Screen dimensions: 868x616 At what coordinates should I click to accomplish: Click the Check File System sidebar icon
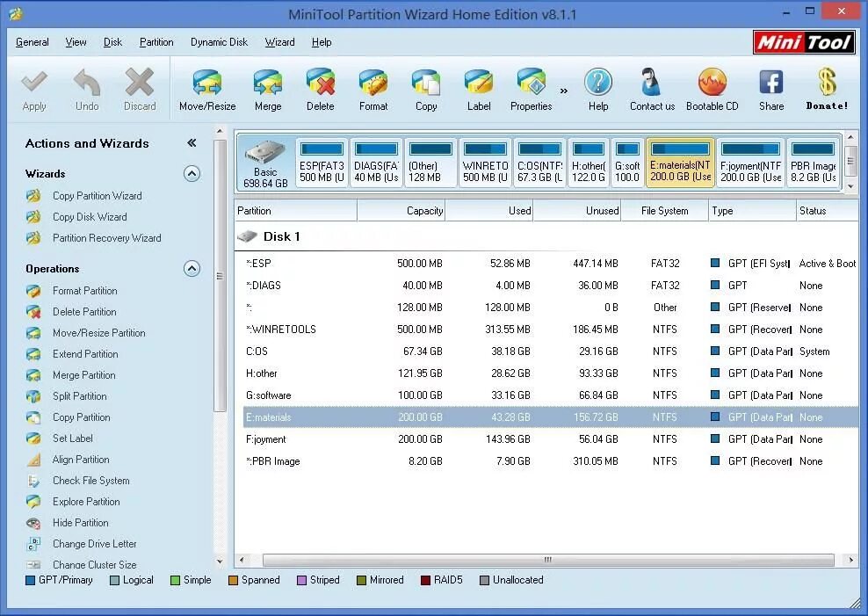click(x=33, y=481)
